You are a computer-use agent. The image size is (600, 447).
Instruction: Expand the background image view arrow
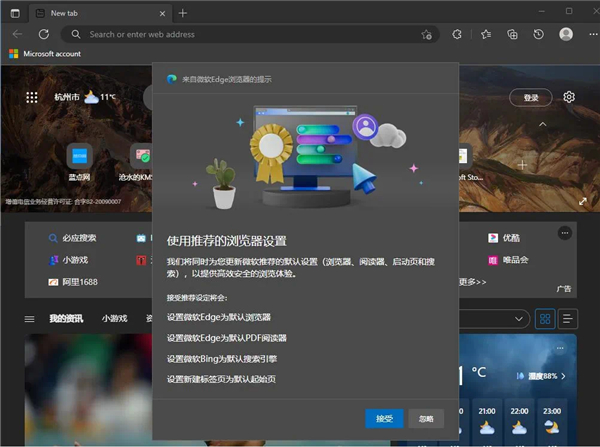tap(583, 201)
